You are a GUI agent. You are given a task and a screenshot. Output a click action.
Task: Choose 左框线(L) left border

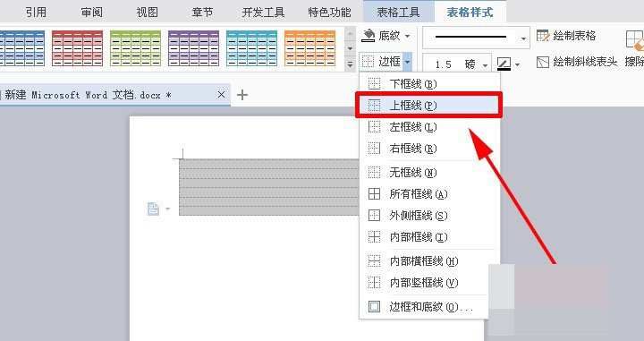click(x=429, y=127)
